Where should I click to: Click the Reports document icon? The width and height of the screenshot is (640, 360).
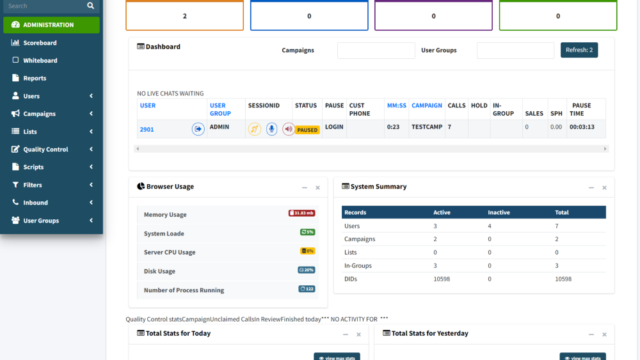pyautogui.click(x=16, y=78)
